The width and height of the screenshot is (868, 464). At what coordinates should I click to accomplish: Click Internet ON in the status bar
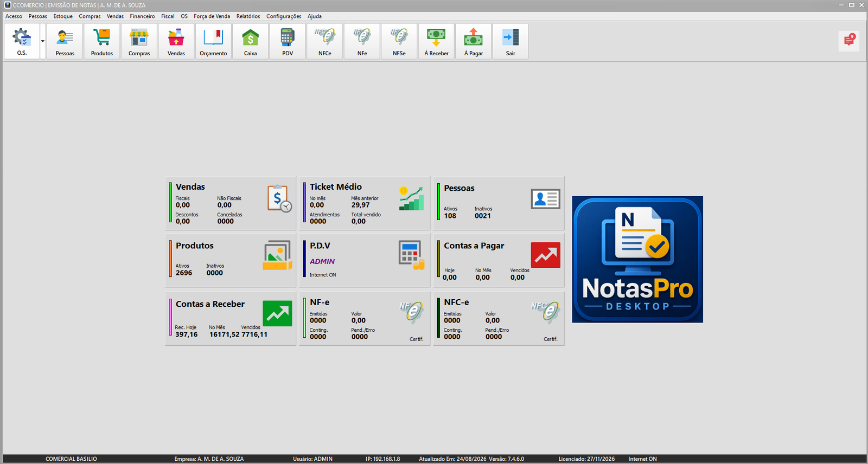pyautogui.click(x=643, y=459)
